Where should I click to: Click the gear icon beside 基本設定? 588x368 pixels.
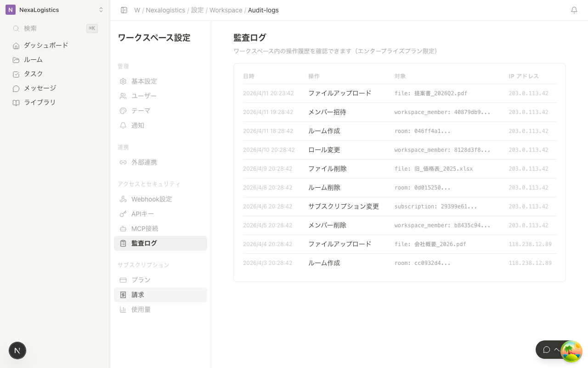[123, 81]
